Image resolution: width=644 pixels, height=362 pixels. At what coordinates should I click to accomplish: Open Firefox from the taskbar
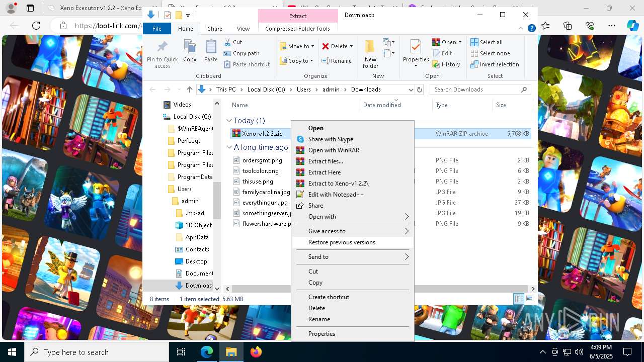pyautogui.click(x=256, y=352)
